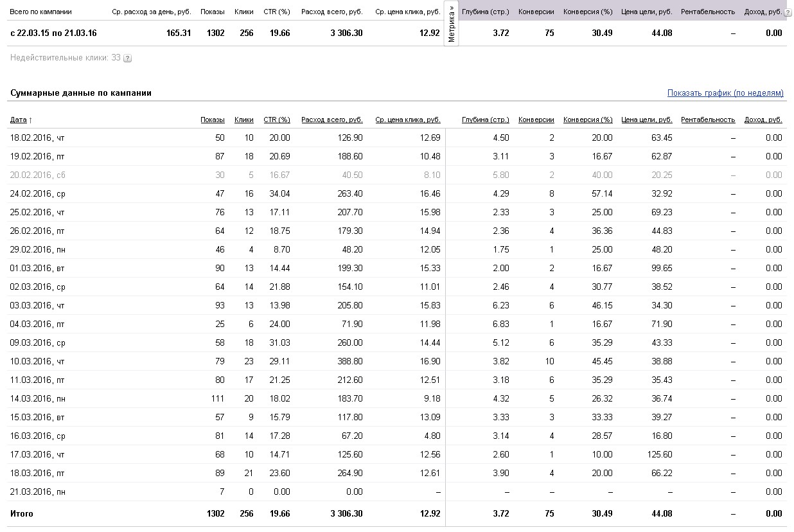
Task: Select the greyed 20.02.2016, сб date cell
Action: [x=38, y=175]
